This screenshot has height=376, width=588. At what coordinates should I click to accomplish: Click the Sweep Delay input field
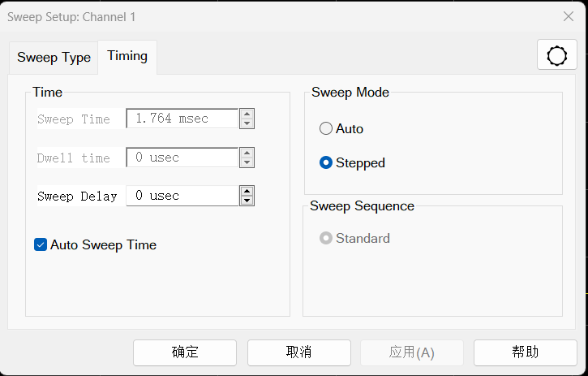point(182,196)
